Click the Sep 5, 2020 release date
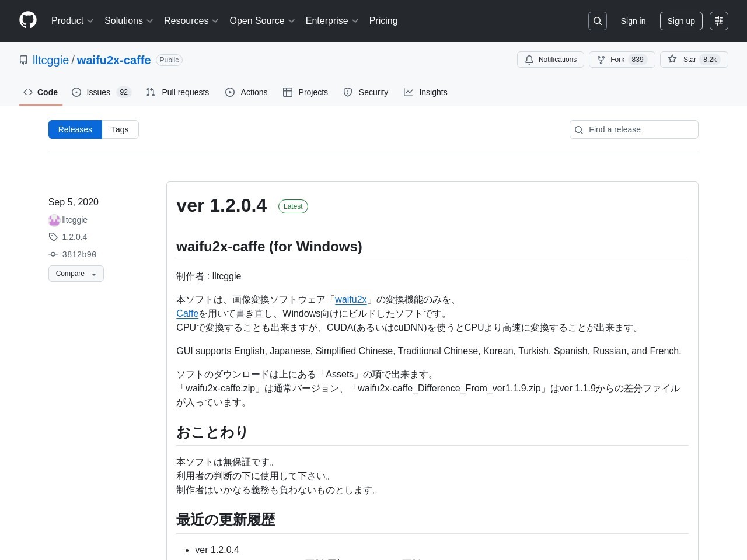Screen dimensions: 747x560 click(74, 202)
